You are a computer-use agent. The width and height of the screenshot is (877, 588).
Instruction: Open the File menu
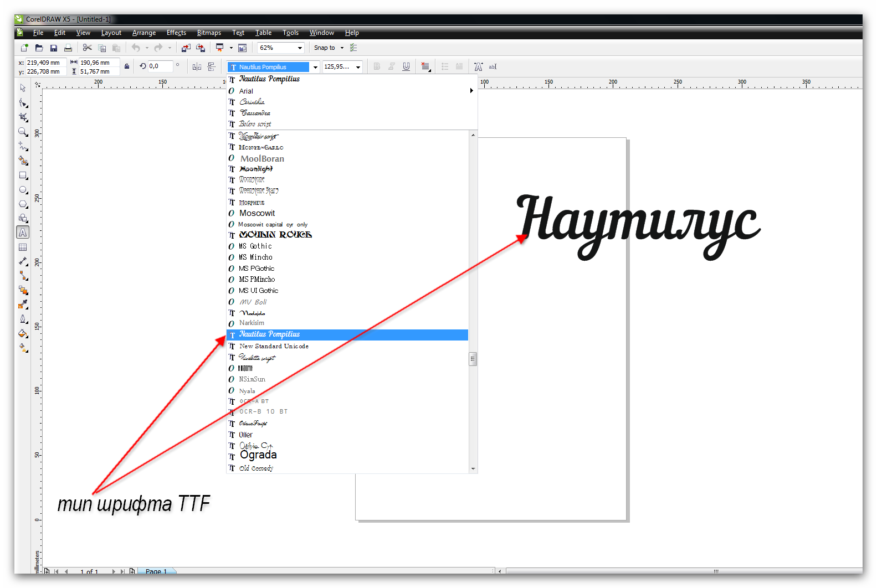point(38,33)
